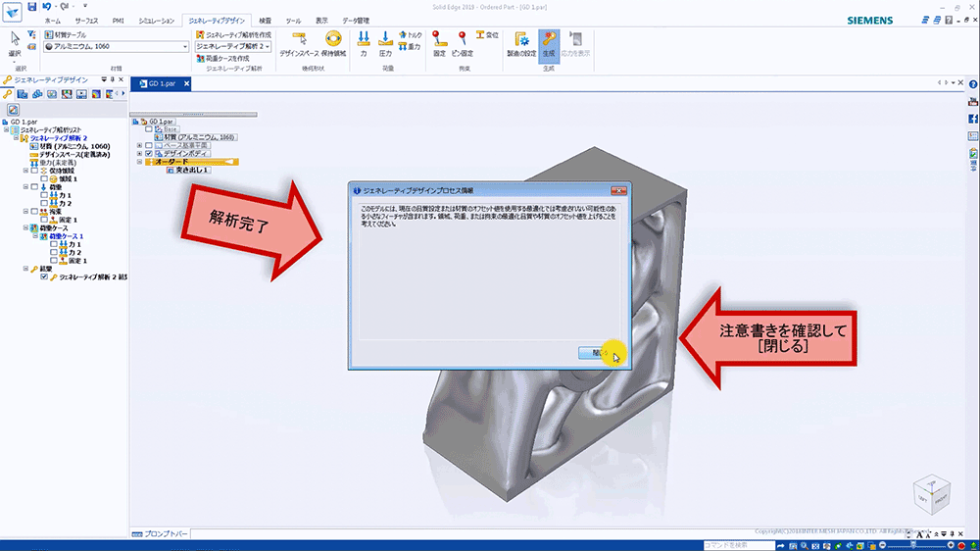Open the 検査 tab
Screen dimensions: 980x551
point(265,21)
